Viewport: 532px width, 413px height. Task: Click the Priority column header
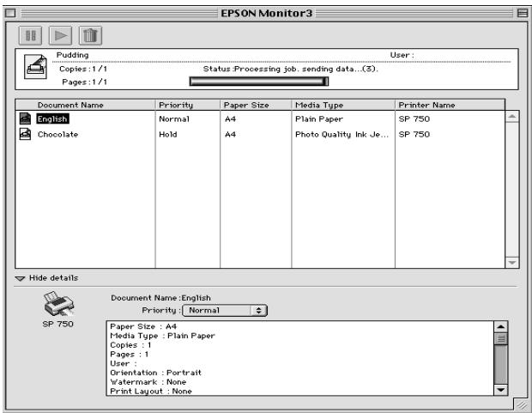click(x=188, y=105)
